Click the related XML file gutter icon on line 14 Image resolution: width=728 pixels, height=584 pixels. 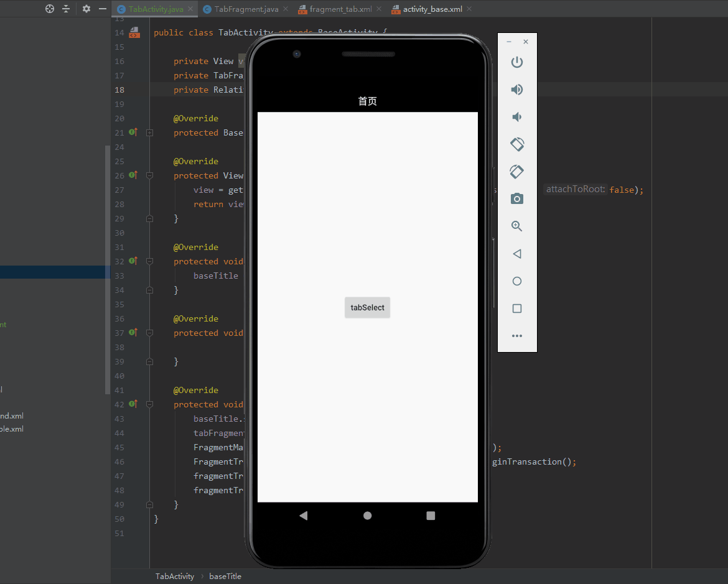point(134,32)
